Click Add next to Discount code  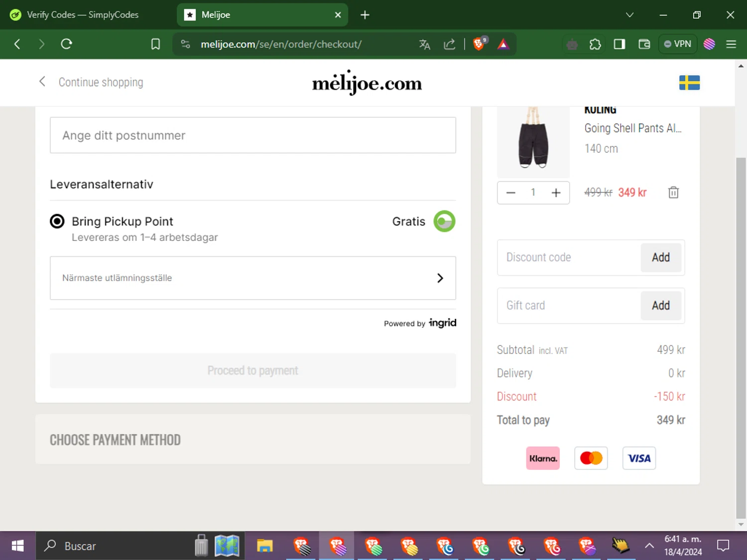661,257
